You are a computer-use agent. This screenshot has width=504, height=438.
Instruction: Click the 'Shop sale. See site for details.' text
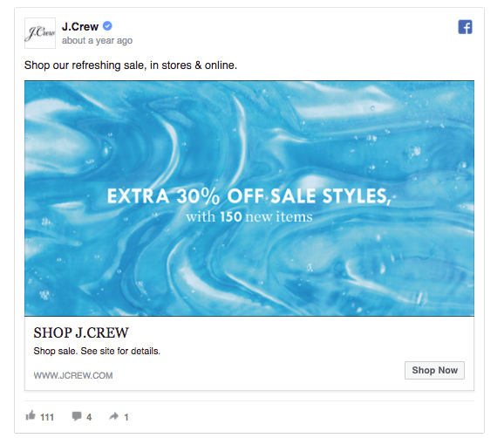(97, 351)
